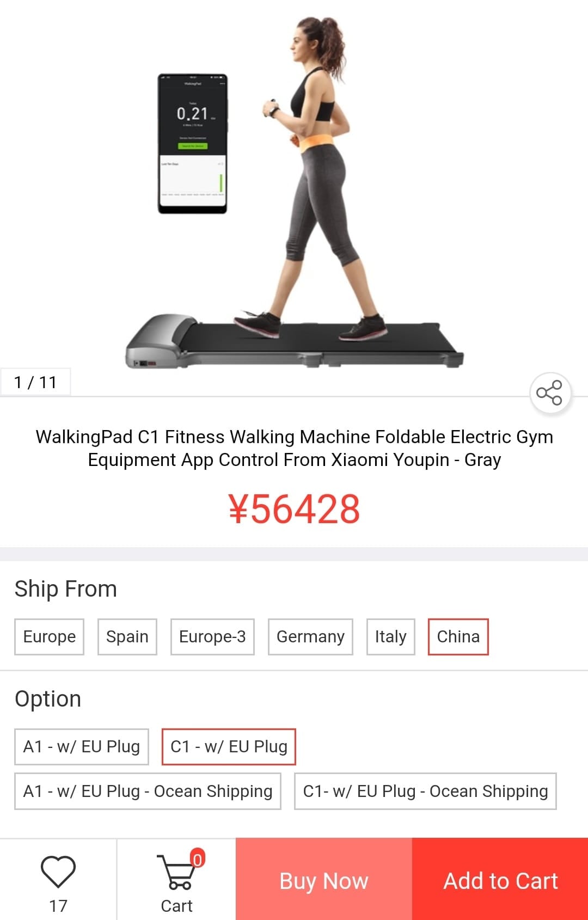Select A1 EU Plug Ocean Shipping option
This screenshot has width=588, height=920.
(x=148, y=791)
